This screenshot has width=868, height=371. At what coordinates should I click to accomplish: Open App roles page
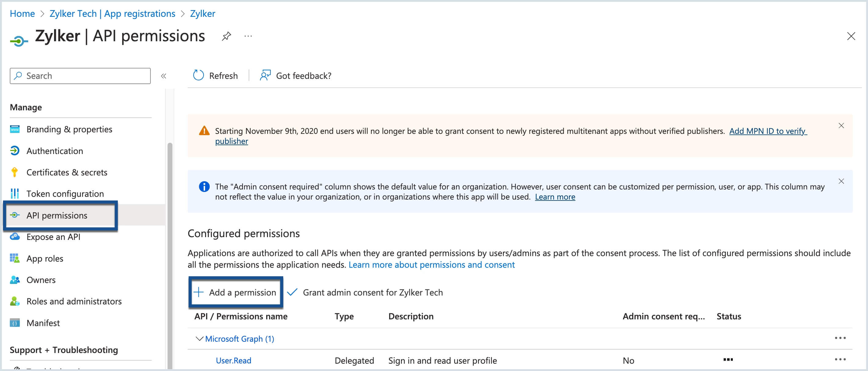pyautogui.click(x=45, y=258)
